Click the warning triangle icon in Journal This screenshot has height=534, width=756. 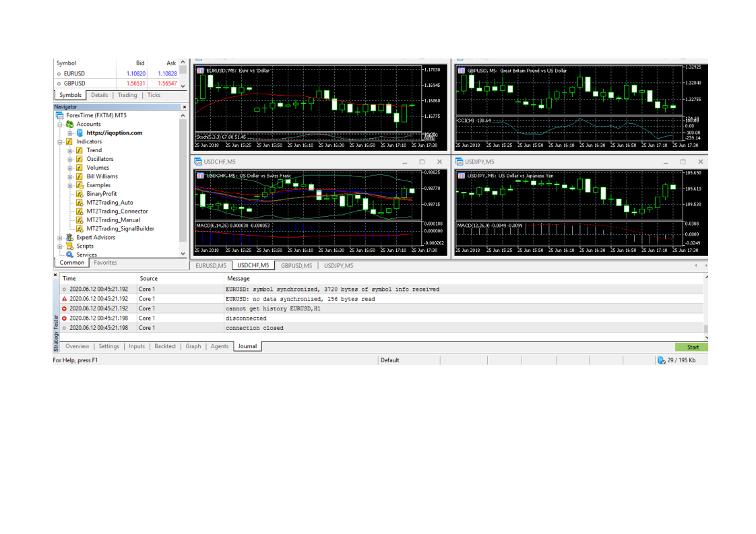tap(64, 299)
